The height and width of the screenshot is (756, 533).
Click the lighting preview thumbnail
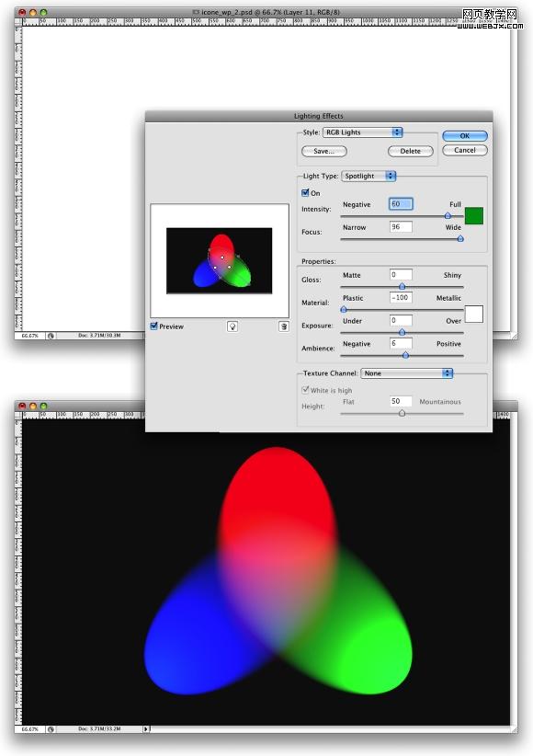point(220,260)
